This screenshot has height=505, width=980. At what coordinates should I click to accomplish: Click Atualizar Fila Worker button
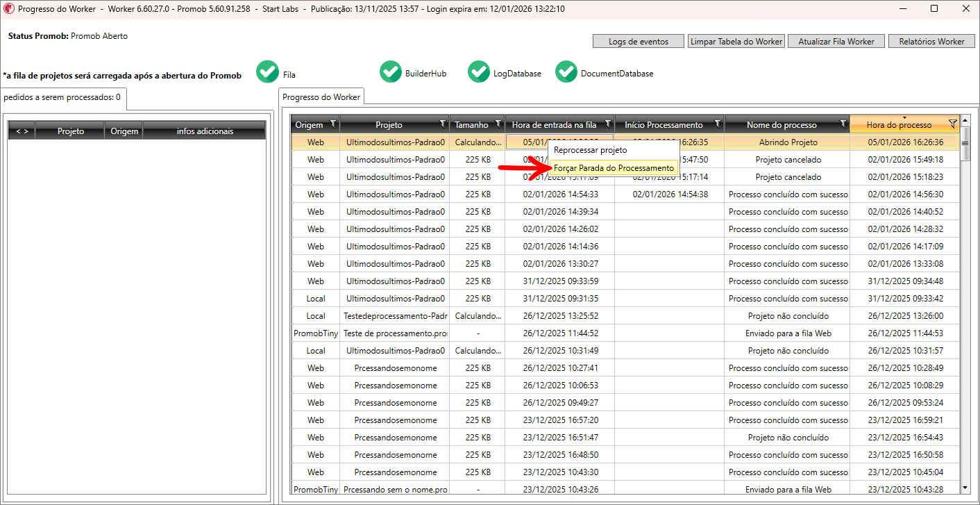coord(836,42)
